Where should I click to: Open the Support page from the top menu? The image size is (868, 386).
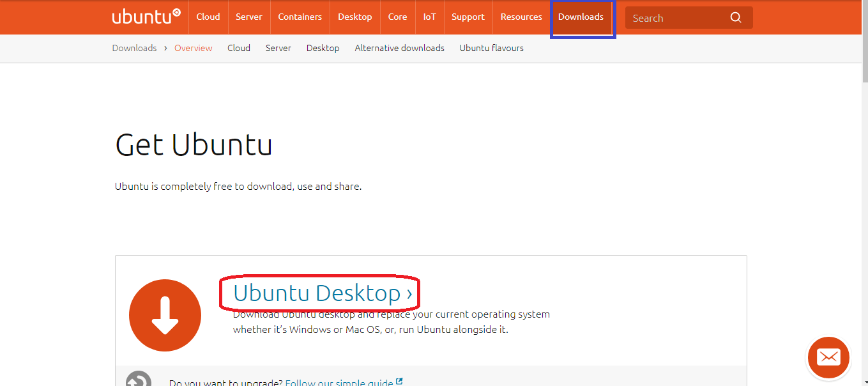[468, 17]
